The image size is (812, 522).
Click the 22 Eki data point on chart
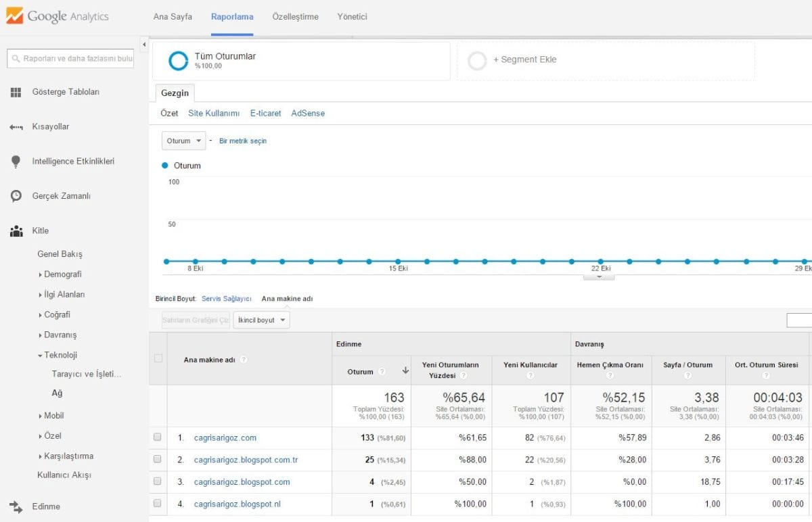[600, 261]
